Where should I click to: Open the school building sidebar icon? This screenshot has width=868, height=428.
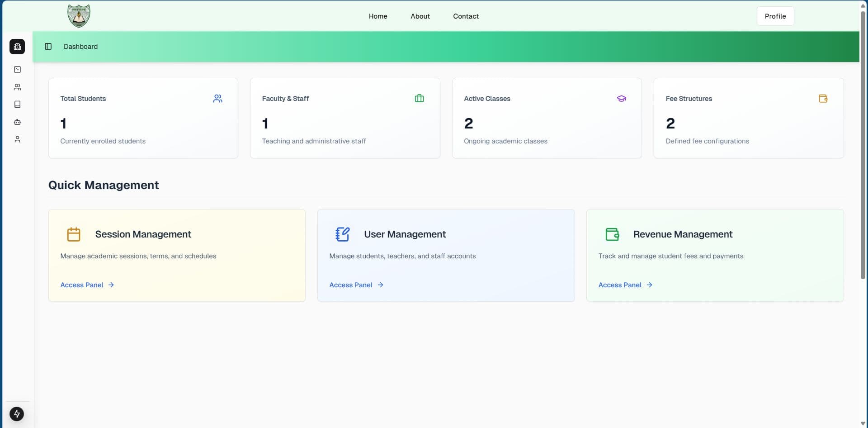(17, 47)
